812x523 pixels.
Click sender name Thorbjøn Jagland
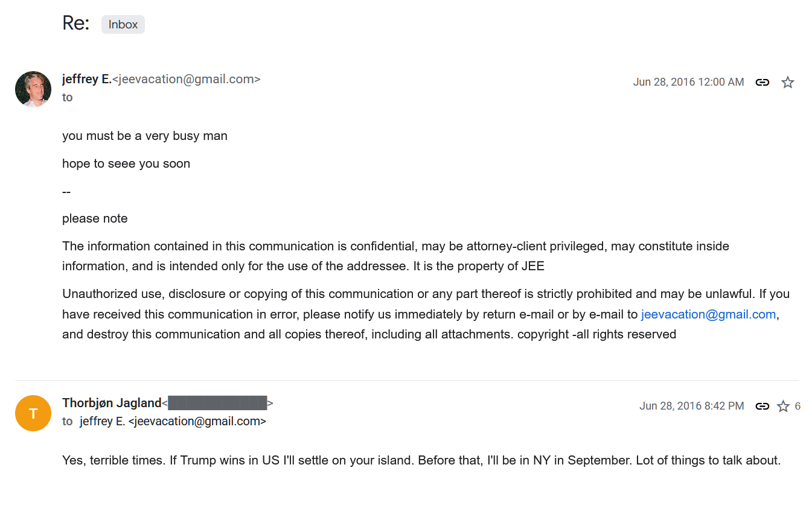(x=112, y=403)
